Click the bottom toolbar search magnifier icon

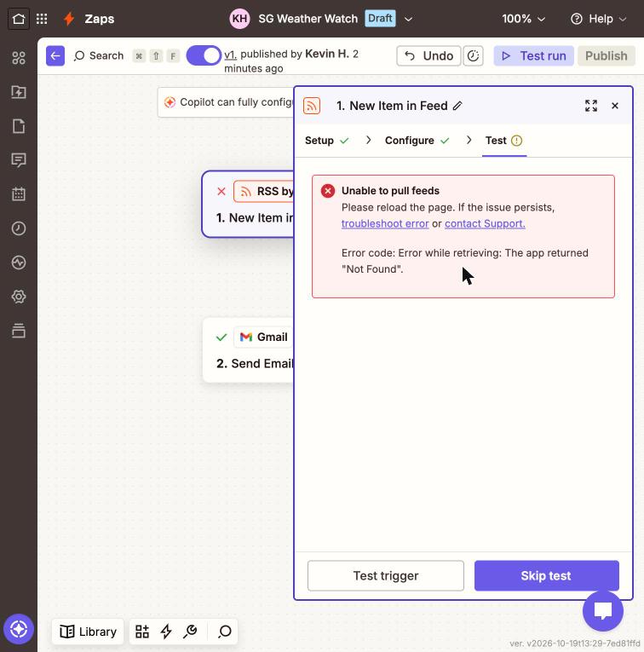coord(225,632)
